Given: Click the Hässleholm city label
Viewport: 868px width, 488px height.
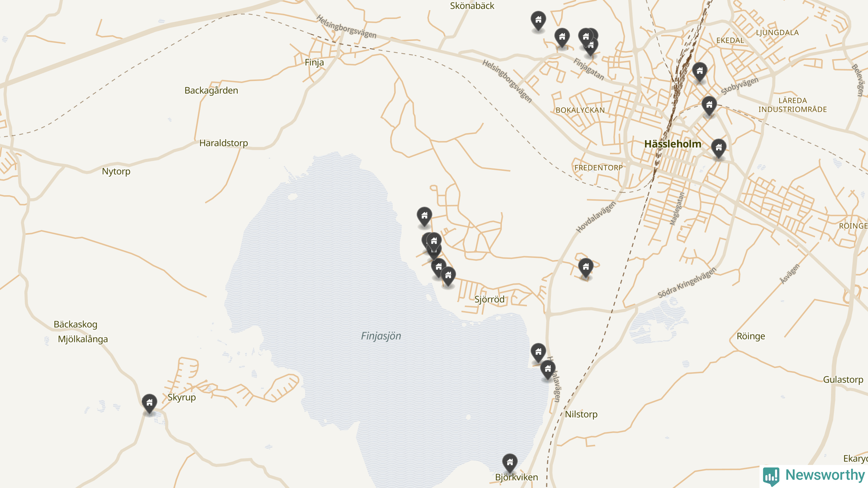Looking at the screenshot, I should pos(673,144).
